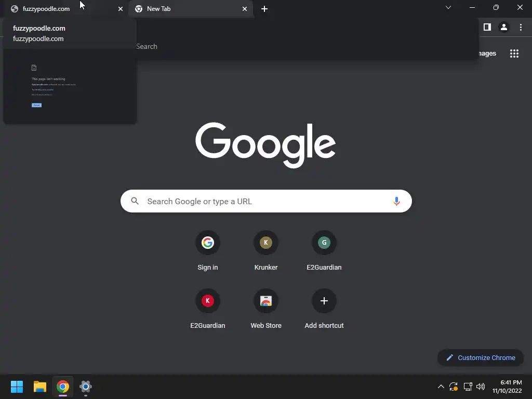Open the Krunker shortcut
This screenshot has width=532, height=399.
point(266,251)
